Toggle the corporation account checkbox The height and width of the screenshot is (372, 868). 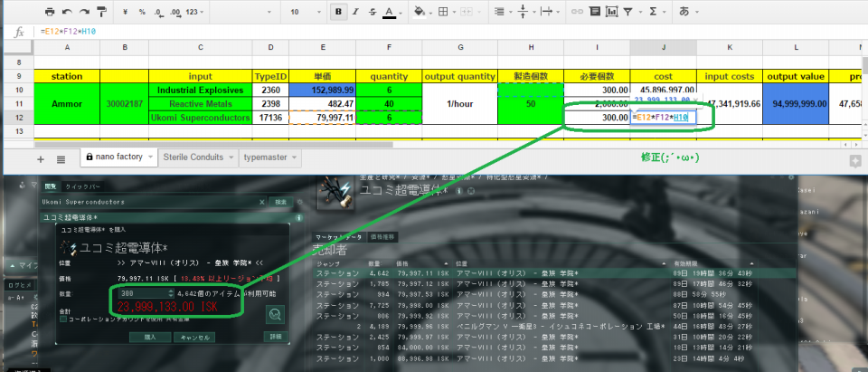[x=62, y=319]
